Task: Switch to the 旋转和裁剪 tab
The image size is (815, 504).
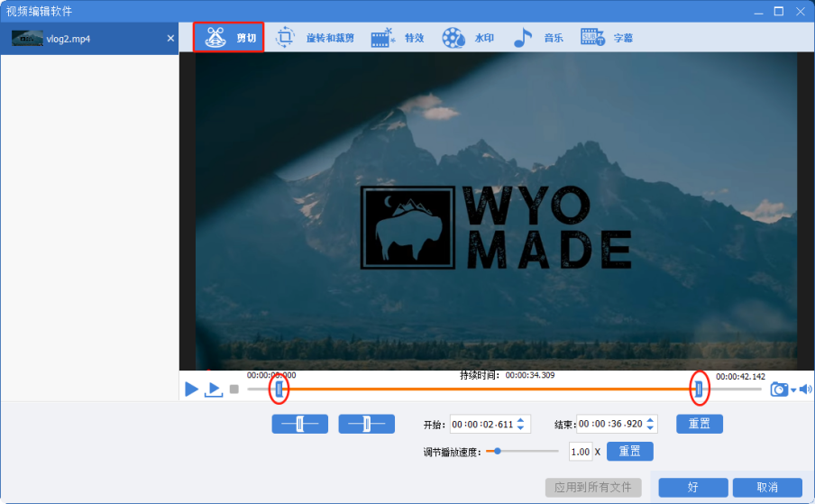Action: 314,38
